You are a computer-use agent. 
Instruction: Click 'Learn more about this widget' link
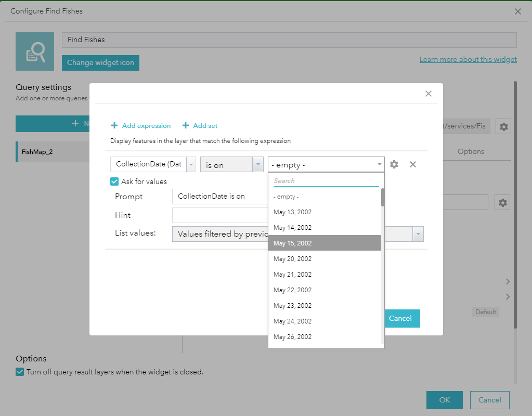point(468,59)
